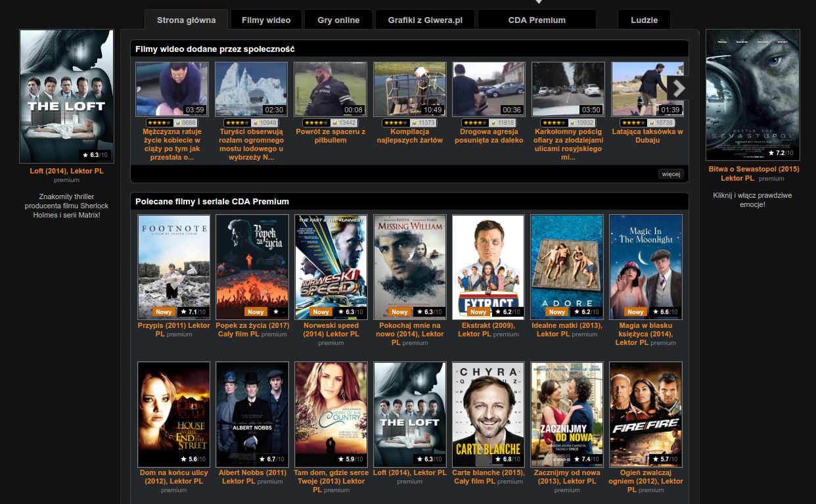Open the Popek za życia poster

point(252,267)
